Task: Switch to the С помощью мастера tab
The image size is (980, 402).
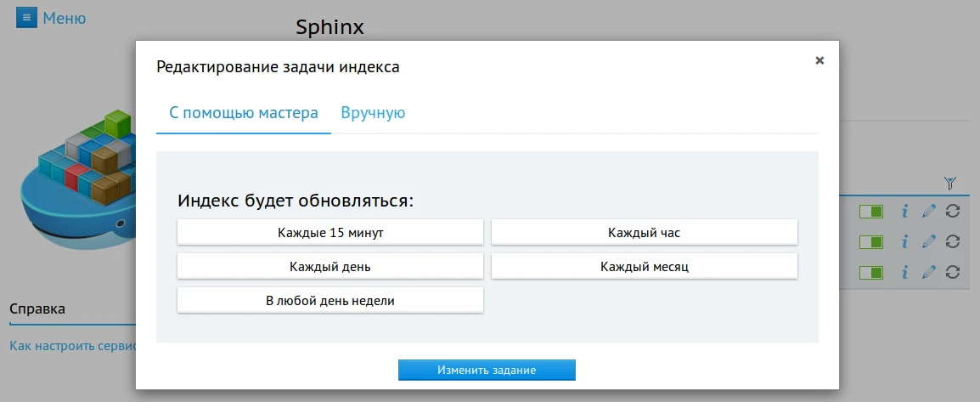Action: point(244,113)
